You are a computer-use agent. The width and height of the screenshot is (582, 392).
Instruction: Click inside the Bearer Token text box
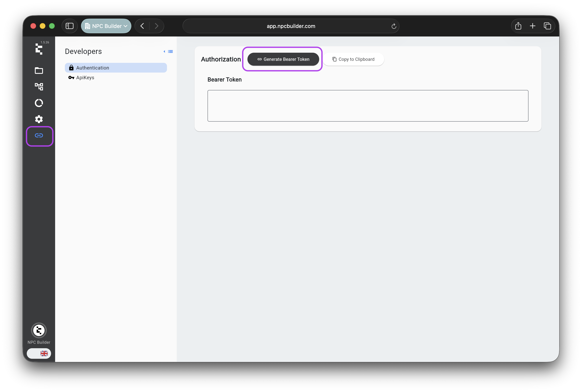368,106
